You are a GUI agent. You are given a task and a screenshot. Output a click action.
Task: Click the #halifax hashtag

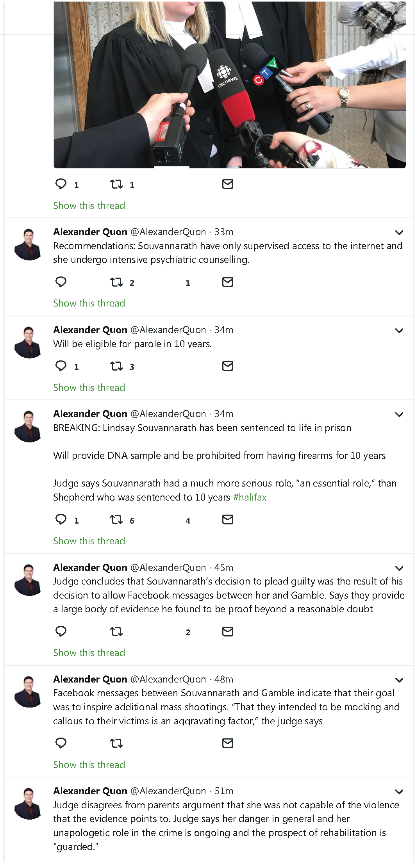pyautogui.click(x=250, y=497)
